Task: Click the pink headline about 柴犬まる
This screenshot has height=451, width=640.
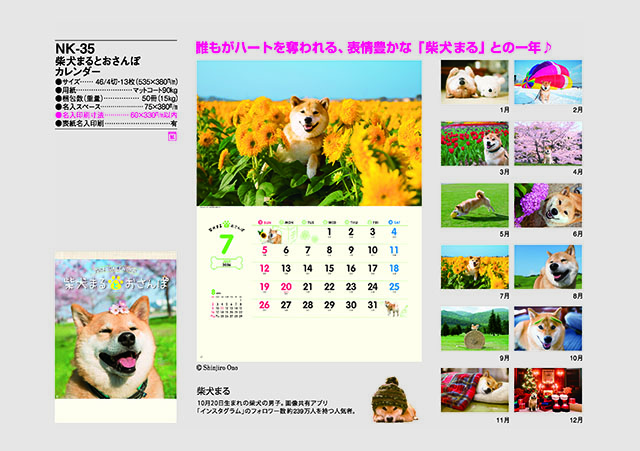Action: 373,48
